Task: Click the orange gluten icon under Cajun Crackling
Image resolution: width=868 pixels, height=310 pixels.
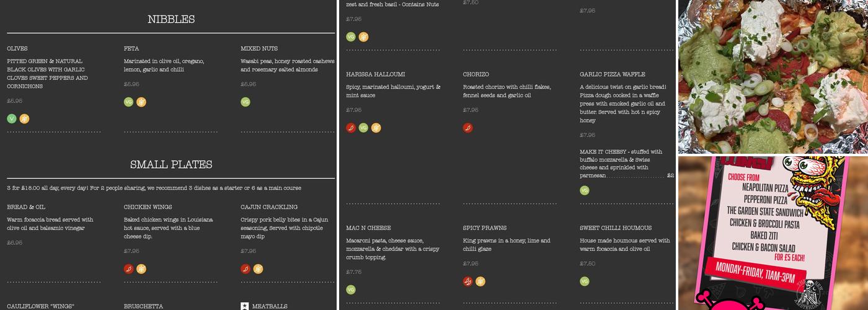Action: 258,269
